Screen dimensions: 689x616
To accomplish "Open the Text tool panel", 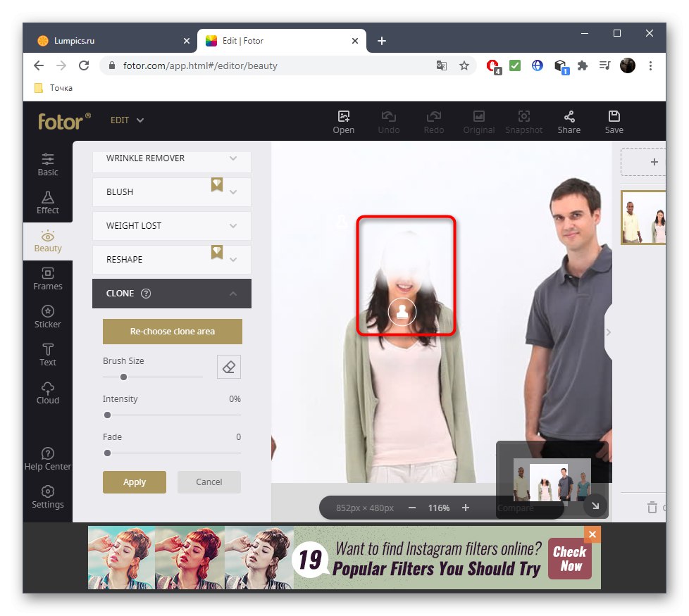I will [47, 355].
